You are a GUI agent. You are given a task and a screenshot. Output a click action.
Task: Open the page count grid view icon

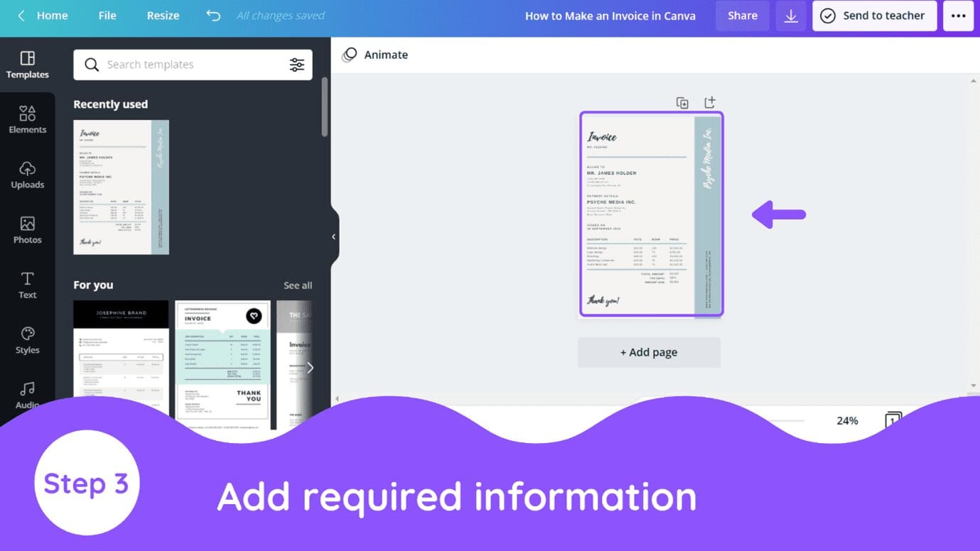click(x=893, y=420)
